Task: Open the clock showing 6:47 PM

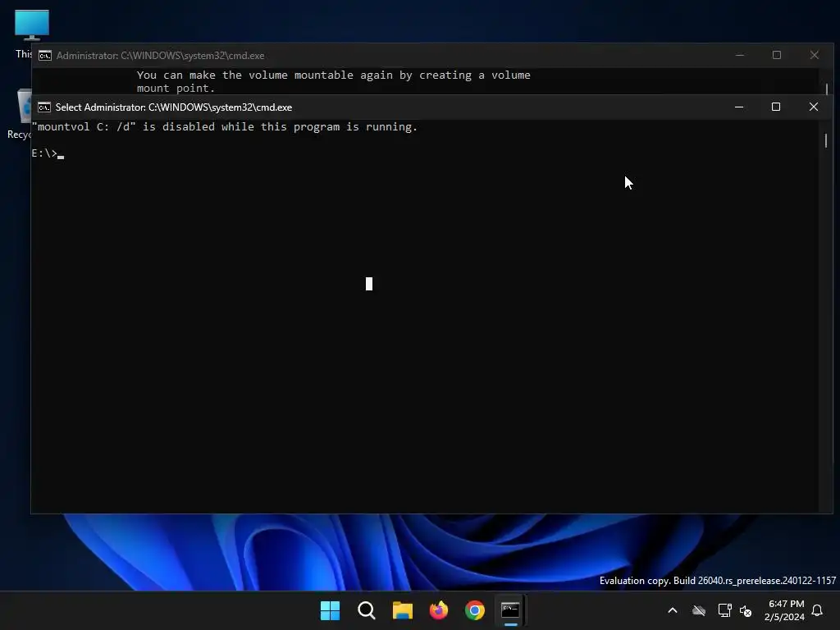Action: 785,610
